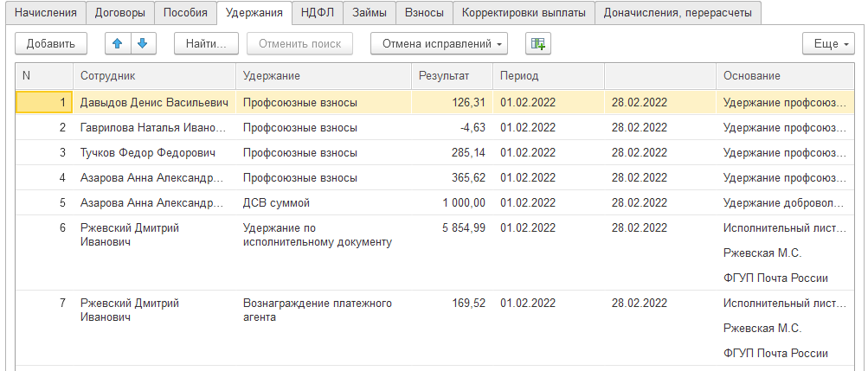868x371 pixels.
Task: Click the Вознаграждение платежного агента cell
Action: coord(318,310)
